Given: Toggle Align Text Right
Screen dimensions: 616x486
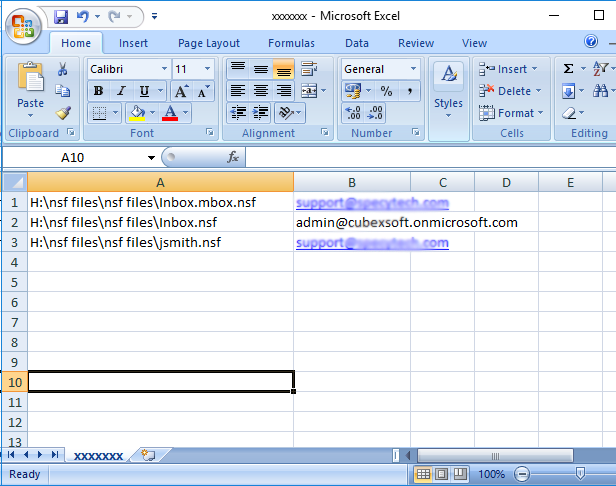Looking at the screenshot, I should 283,91.
